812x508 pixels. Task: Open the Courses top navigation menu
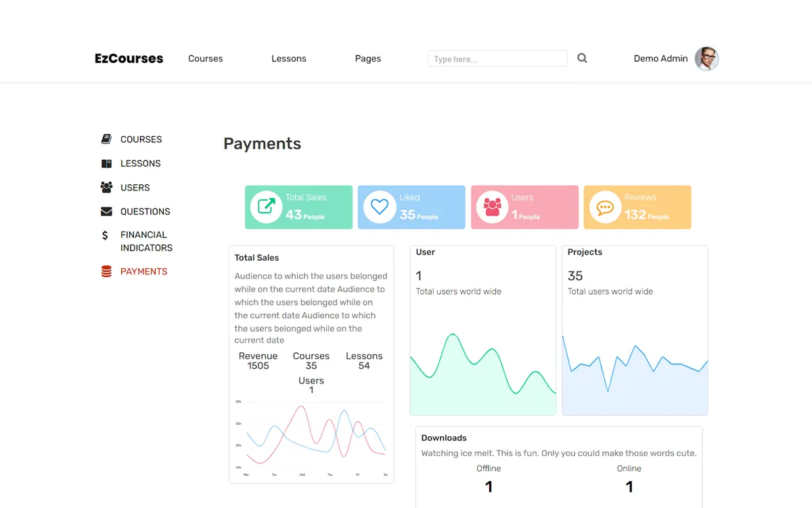[206, 59]
